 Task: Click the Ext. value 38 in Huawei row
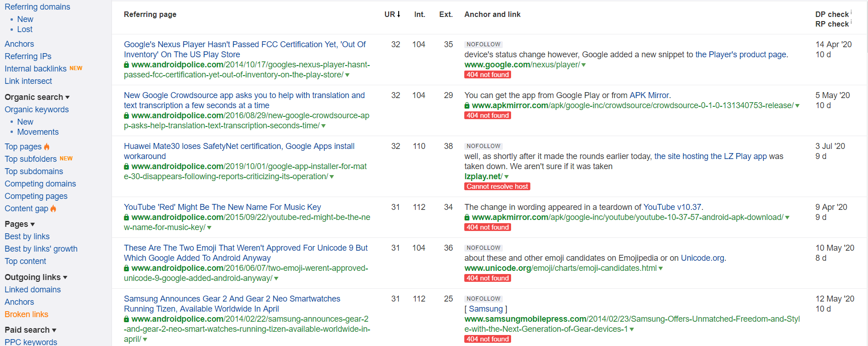coord(448,146)
